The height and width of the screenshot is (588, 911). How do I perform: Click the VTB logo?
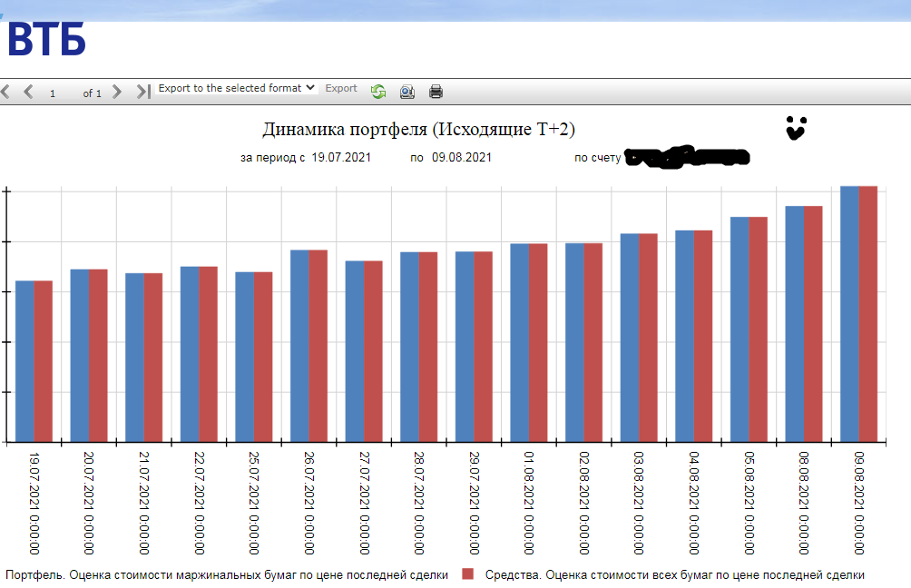[x=47, y=40]
